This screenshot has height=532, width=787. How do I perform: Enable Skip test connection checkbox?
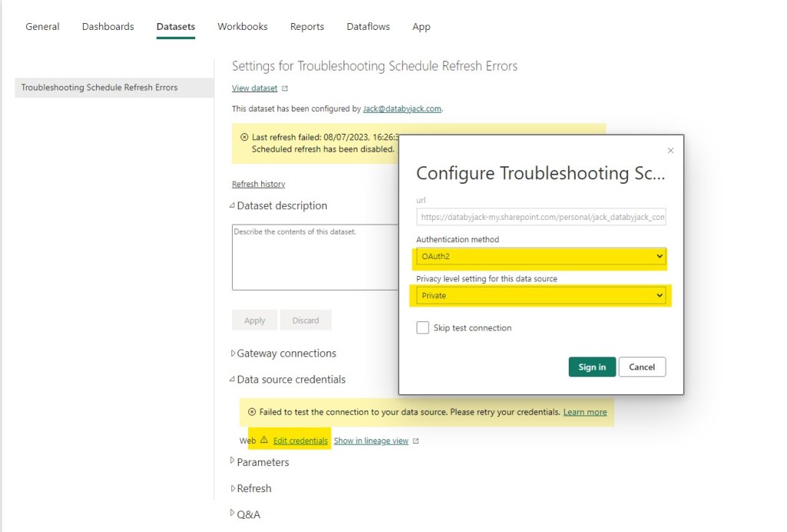423,328
